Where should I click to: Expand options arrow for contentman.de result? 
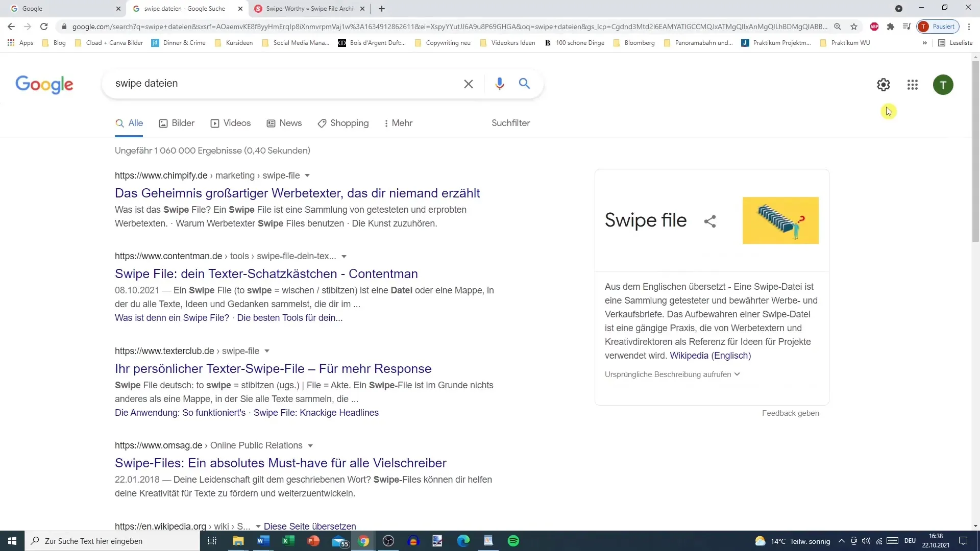point(344,257)
